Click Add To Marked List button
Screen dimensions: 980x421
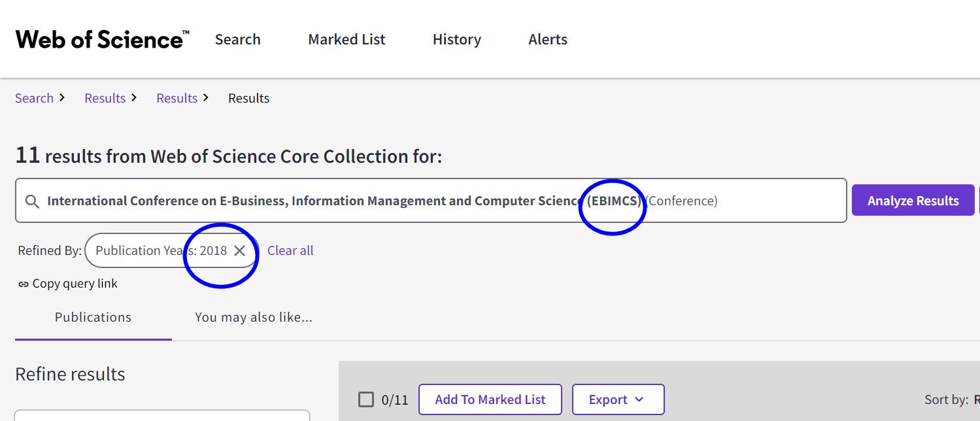pyautogui.click(x=490, y=399)
